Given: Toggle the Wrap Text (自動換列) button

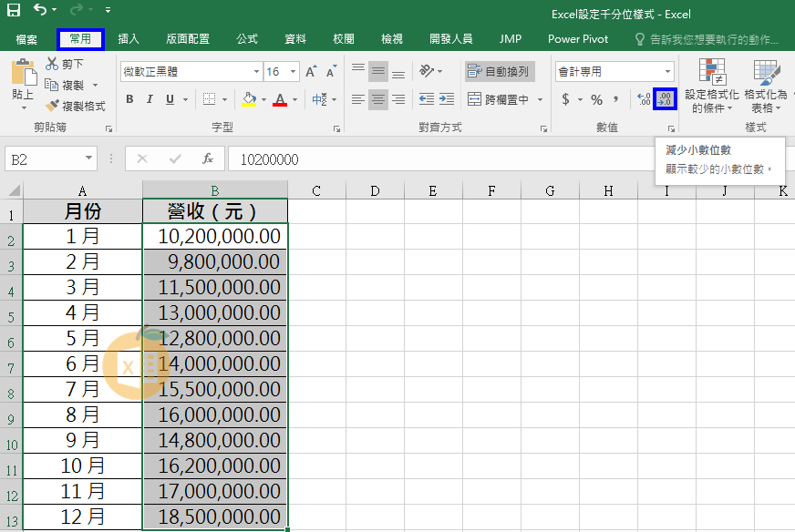Looking at the screenshot, I should click(498, 71).
